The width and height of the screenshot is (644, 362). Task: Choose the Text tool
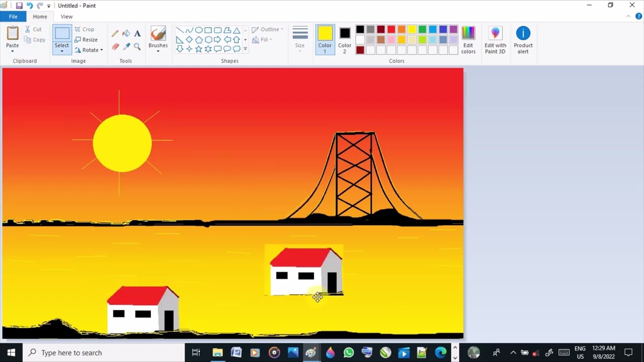(137, 33)
